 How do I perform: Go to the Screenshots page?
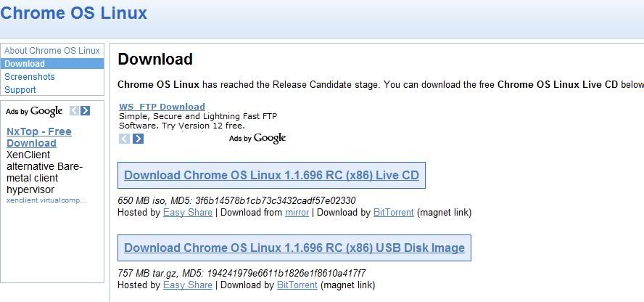pos(30,77)
